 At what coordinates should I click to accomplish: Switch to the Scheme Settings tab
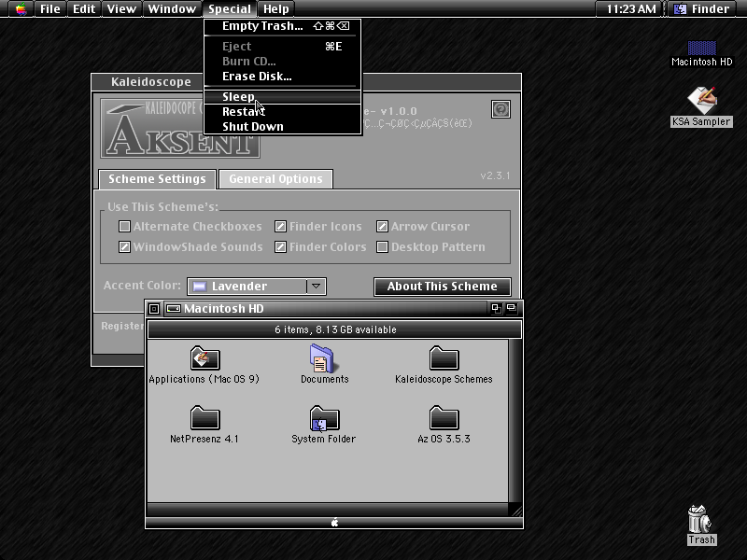(x=157, y=179)
